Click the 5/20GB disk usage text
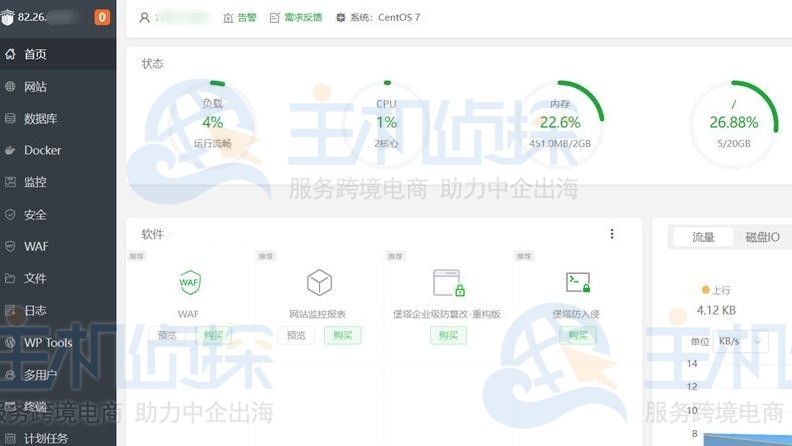Image resolution: width=792 pixels, height=446 pixels. tap(734, 143)
